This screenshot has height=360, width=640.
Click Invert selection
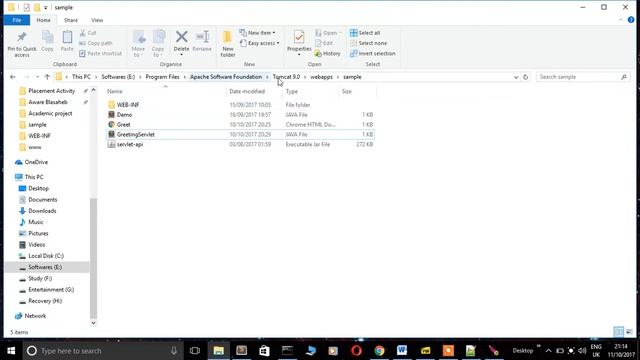click(373, 53)
